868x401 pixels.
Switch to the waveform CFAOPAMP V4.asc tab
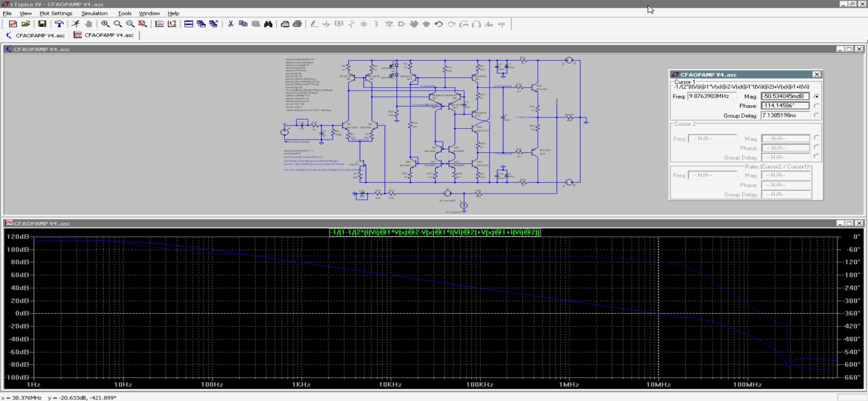pos(104,35)
